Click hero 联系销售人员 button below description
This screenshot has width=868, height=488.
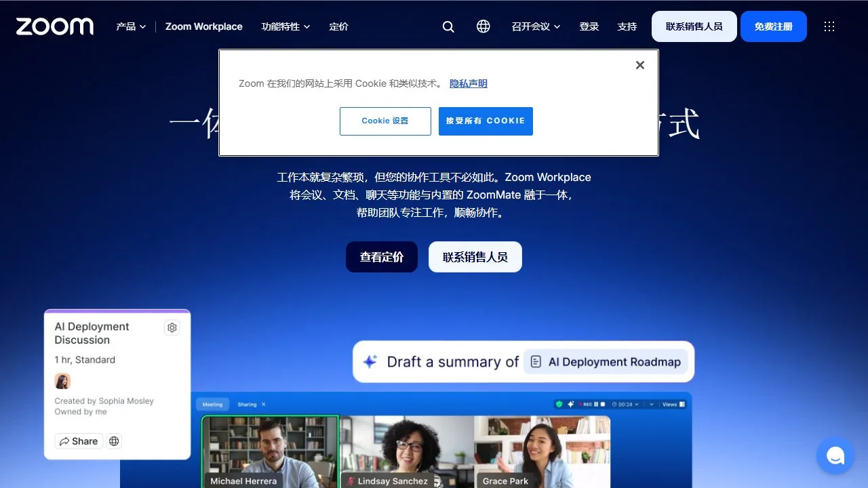475,257
